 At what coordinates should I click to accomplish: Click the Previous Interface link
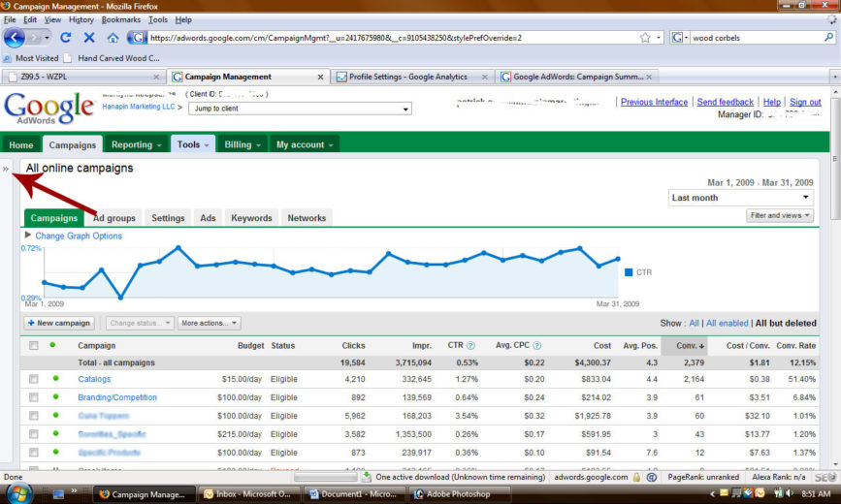tap(654, 102)
